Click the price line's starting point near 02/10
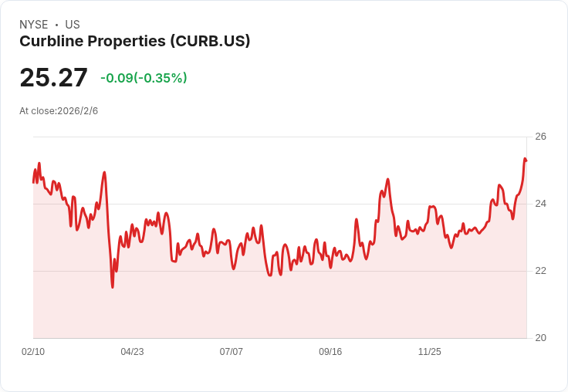This screenshot has height=392, width=568. (33, 182)
